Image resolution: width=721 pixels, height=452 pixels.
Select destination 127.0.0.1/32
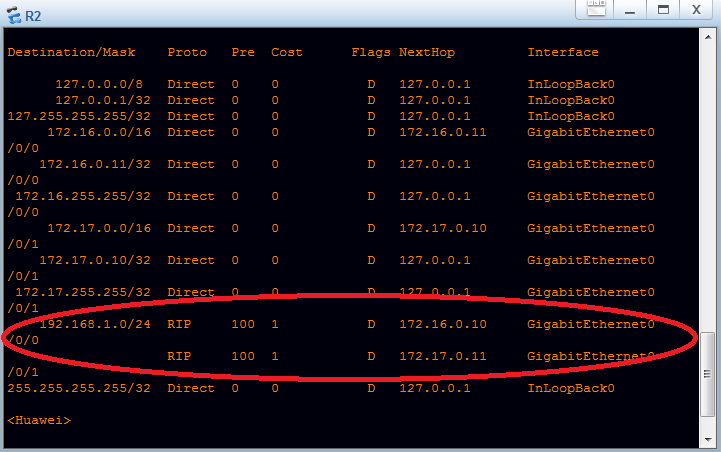[x=103, y=100]
